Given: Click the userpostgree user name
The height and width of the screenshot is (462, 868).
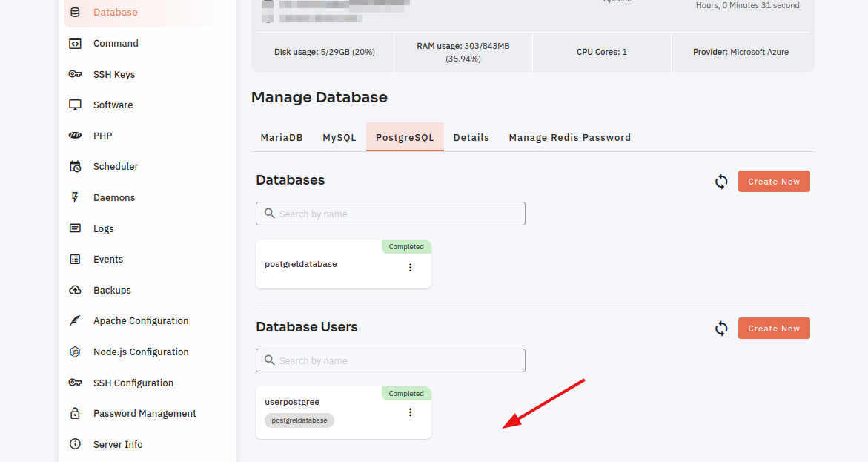Looking at the screenshot, I should [292, 402].
